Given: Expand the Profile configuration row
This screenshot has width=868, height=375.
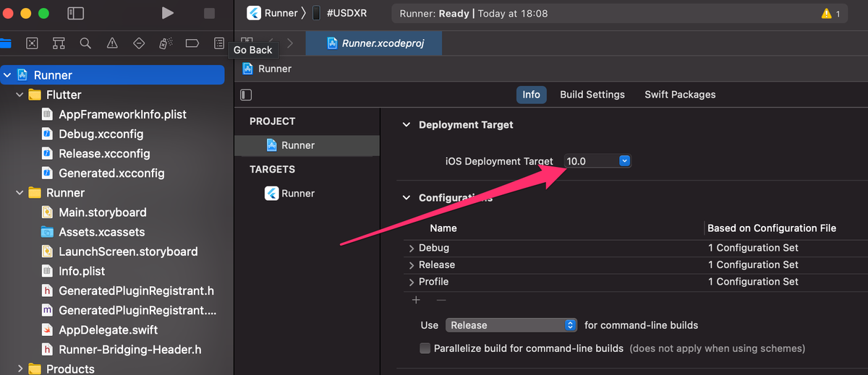Looking at the screenshot, I should tap(412, 282).
